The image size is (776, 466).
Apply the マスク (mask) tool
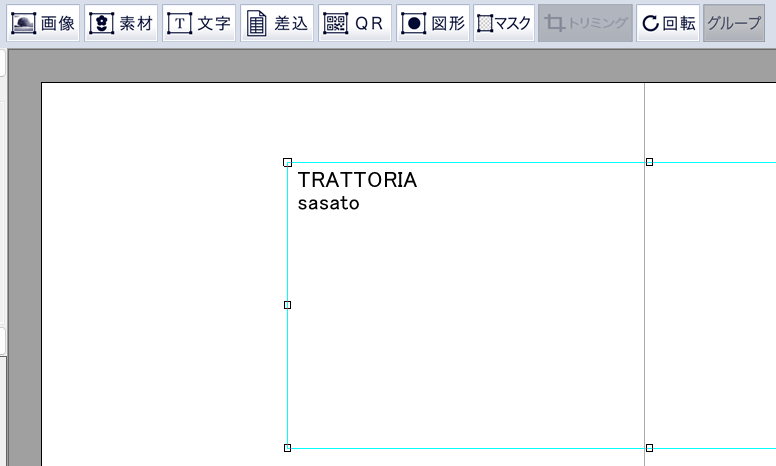504,23
